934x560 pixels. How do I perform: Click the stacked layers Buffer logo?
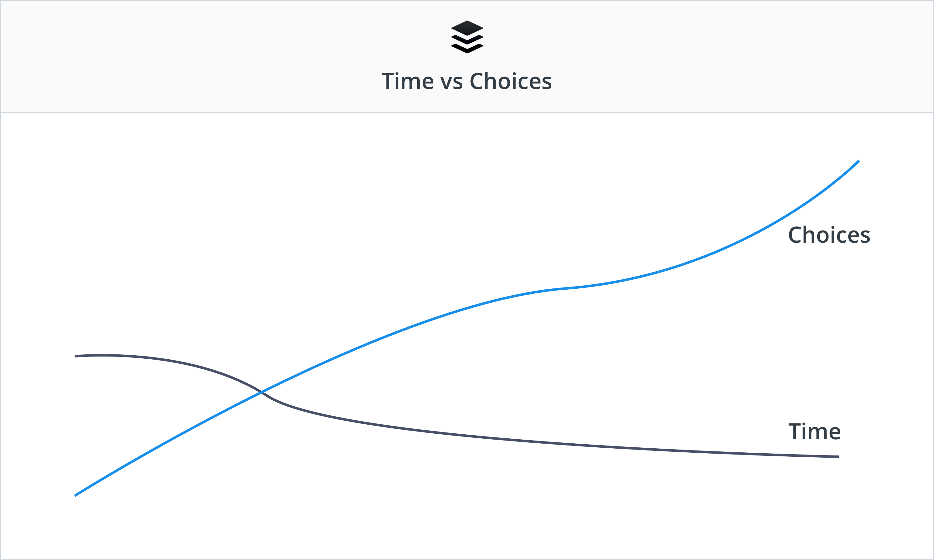click(467, 37)
